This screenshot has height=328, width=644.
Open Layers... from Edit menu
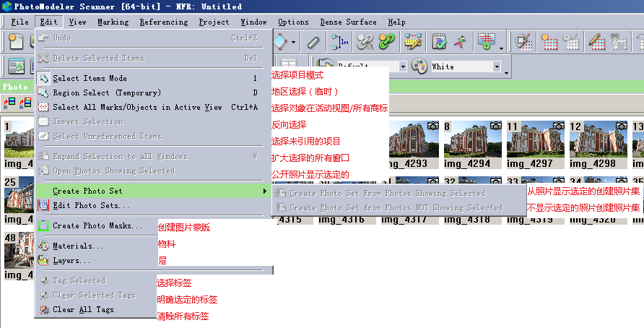click(97, 260)
